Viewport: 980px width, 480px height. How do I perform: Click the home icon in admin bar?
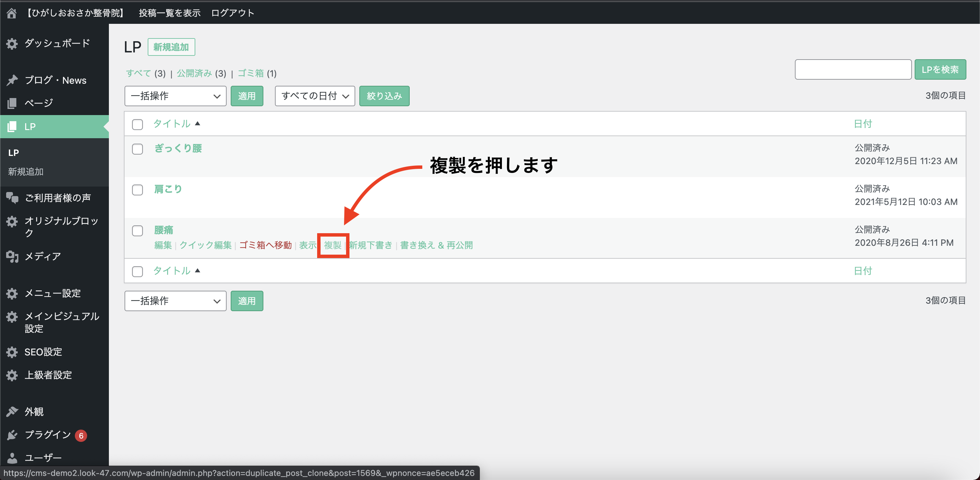click(12, 13)
